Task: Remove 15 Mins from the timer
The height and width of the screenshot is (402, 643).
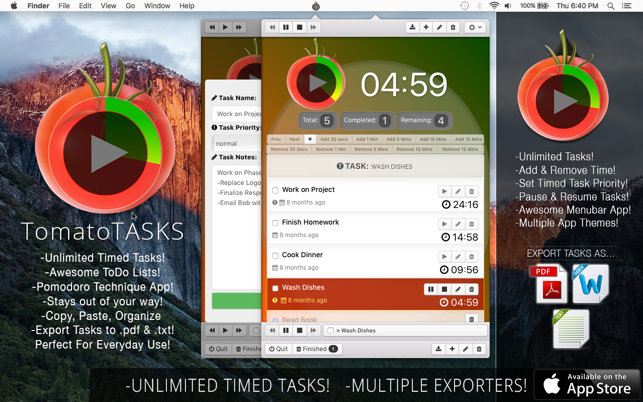Action: [460, 149]
